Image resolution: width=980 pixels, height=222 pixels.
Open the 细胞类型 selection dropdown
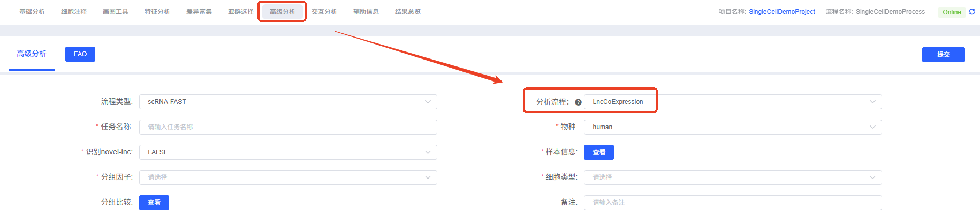click(x=732, y=177)
